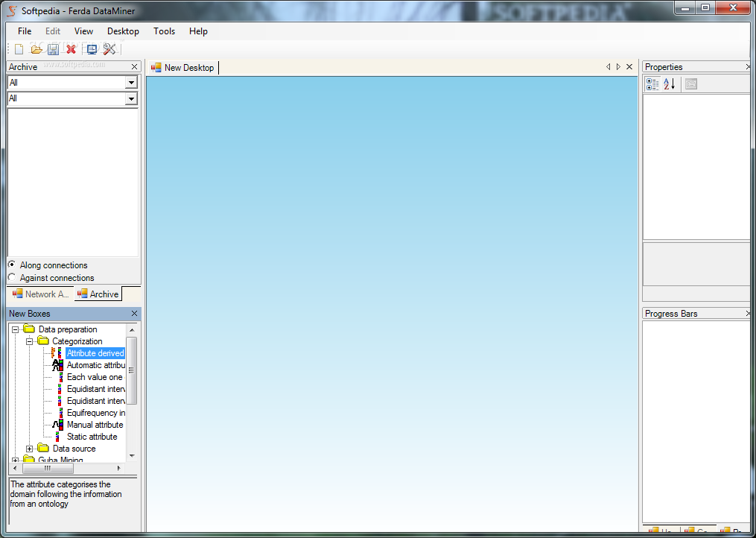The width and height of the screenshot is (756, 538).
Task: Click the Properties panel title
Action: tap(664, 67)
